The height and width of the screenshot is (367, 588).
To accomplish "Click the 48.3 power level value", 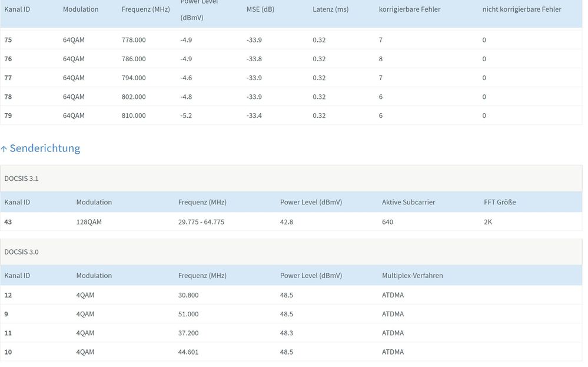I will [x=287, y=333].
